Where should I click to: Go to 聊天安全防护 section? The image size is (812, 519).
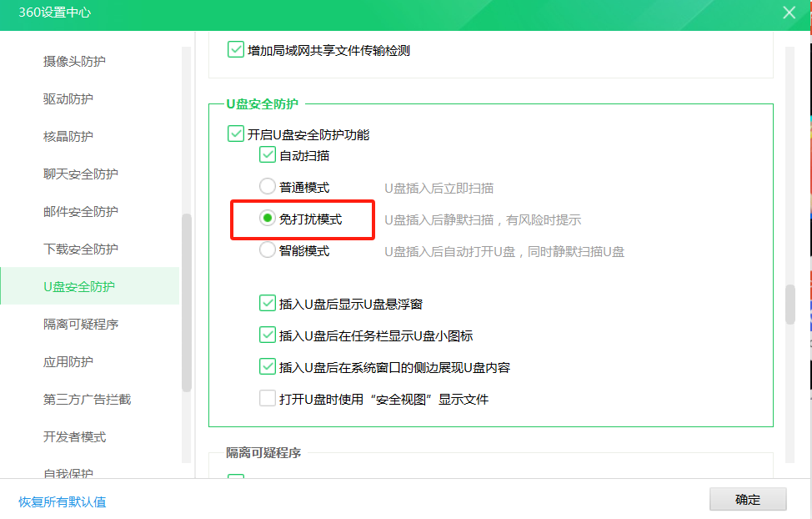click(x=81, y=174)
